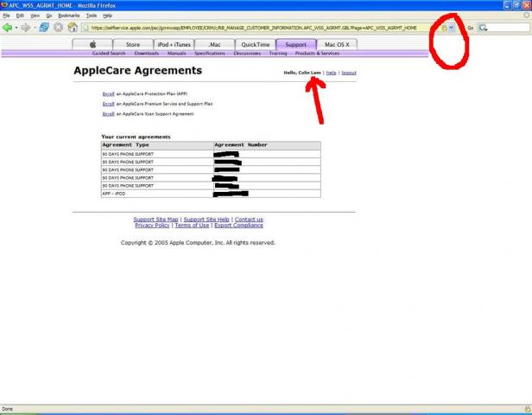Open the Back button history dropdown
Screen dimensions: 532x415
pyautogui.click(x=16, y=28)
